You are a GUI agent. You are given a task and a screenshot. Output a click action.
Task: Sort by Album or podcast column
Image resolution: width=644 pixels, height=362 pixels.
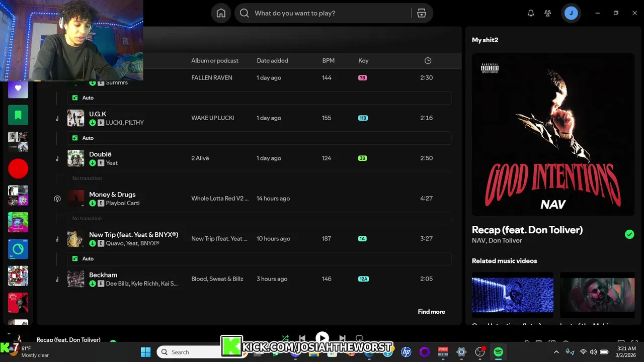[x=215, y=60]
